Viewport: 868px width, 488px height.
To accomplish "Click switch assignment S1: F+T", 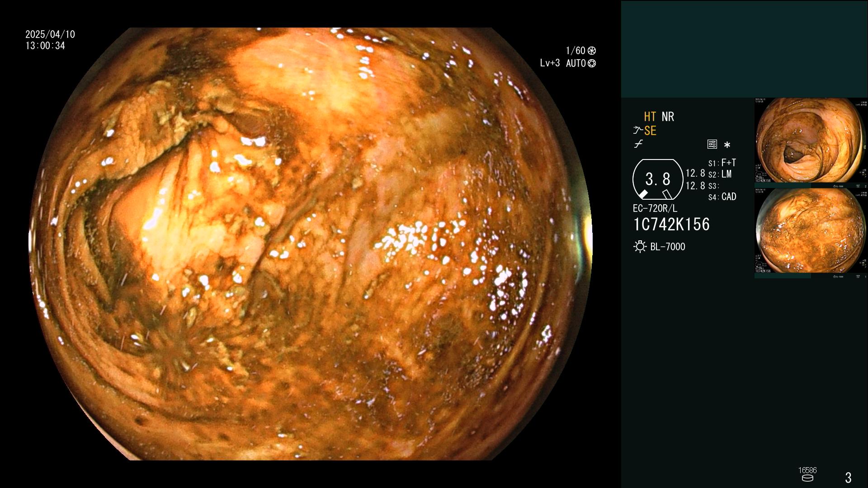I will tap(722, 163).
